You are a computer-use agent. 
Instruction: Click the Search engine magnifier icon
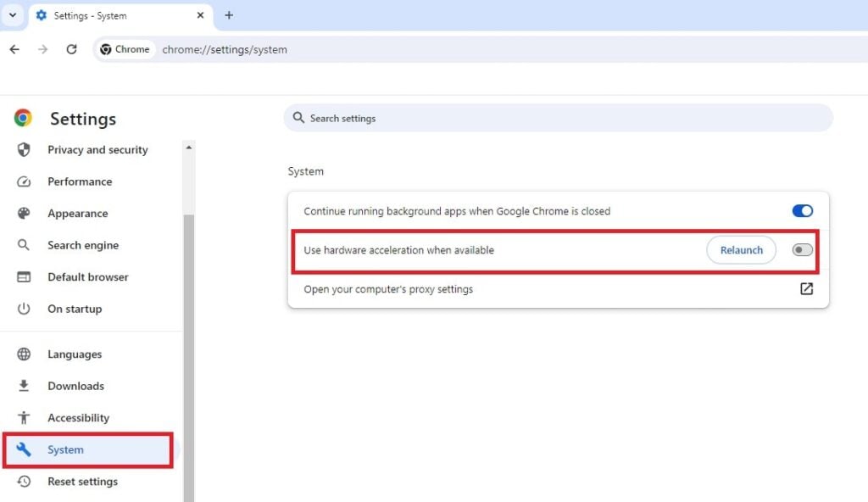pyautogui.click(x=24, y=245)
